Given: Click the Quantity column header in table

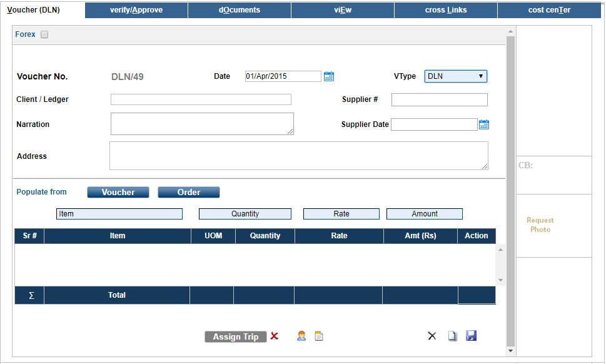Looking at the screenshot, I should coord(265,236).
